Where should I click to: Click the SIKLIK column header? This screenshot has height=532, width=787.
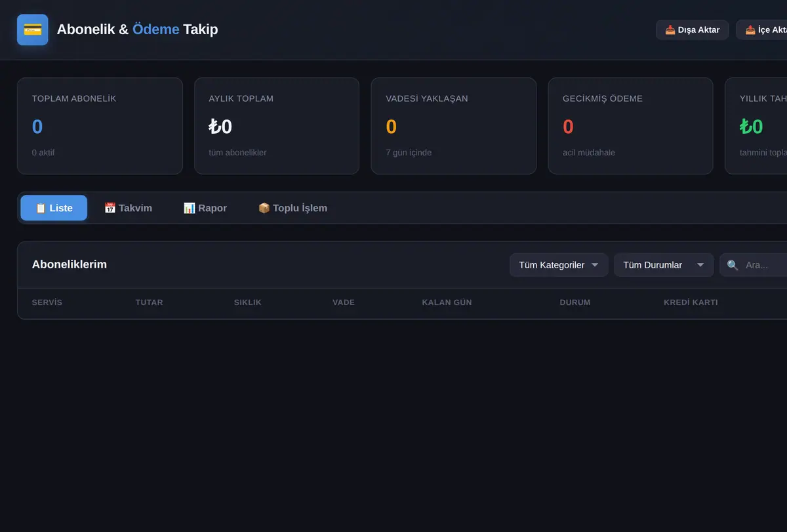248,302
